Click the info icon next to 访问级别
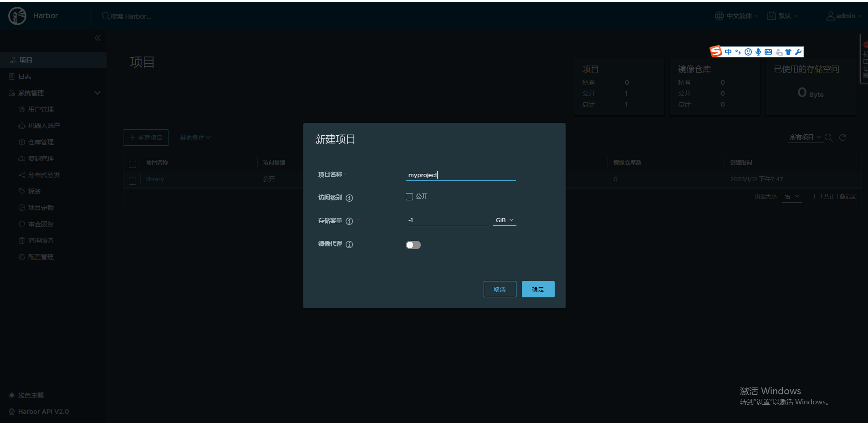 click(x=349, y=198)
